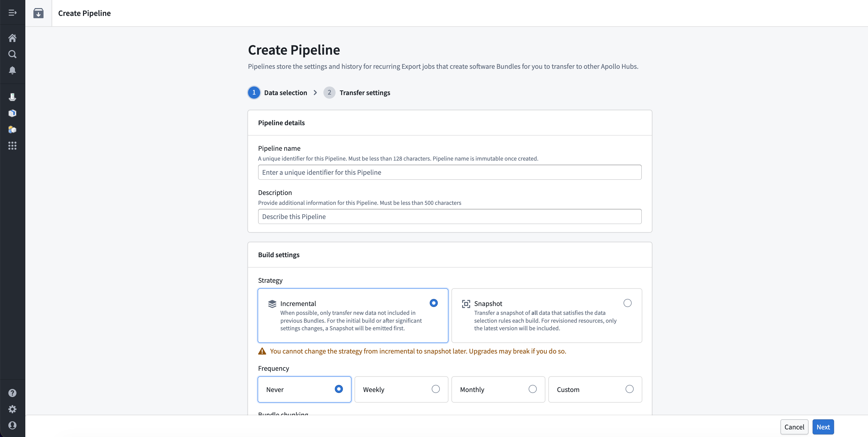Open the multi-colored cubes sidebar icon
This screenshot has height=437, width=868.
click(x=12, y=130)
